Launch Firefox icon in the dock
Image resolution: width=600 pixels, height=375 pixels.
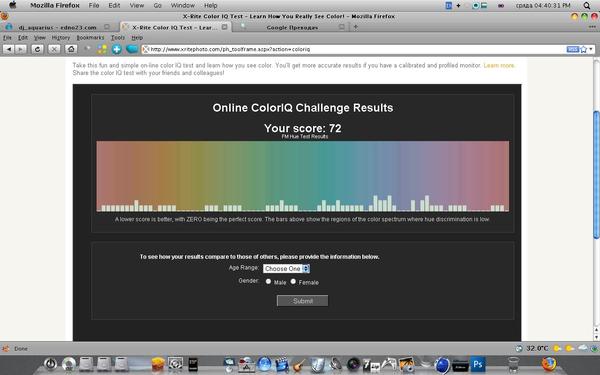point(549,364)
